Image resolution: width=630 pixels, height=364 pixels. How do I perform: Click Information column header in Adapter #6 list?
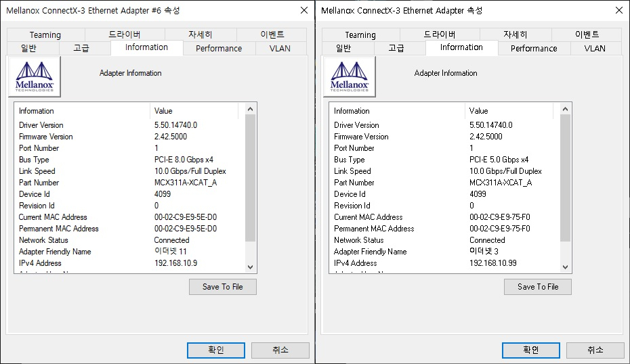tap(83, 111)
